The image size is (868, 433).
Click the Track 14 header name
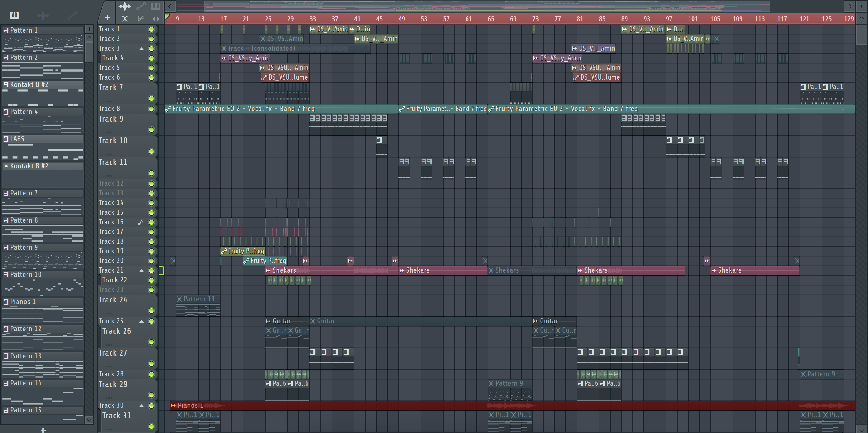tap(111, 203)
